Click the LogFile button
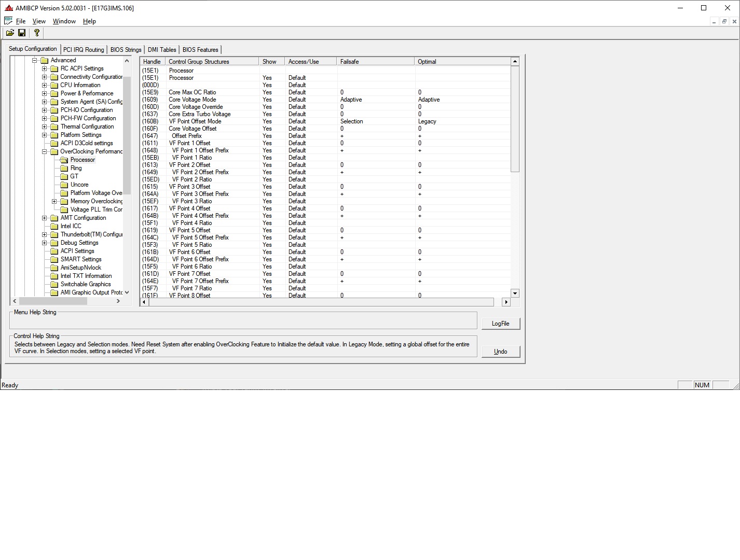The image size is (740, 560). tap(500, 324)
